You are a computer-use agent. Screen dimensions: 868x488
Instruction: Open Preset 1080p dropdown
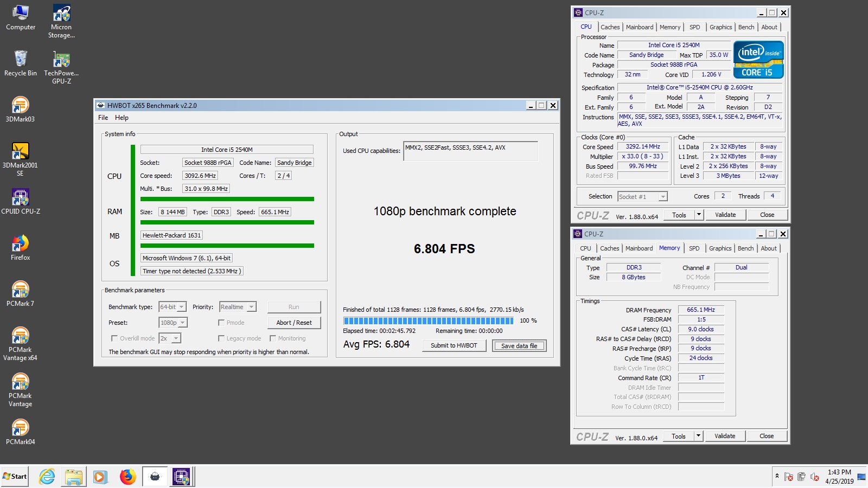pyautogui.click(x=173, y=323)
